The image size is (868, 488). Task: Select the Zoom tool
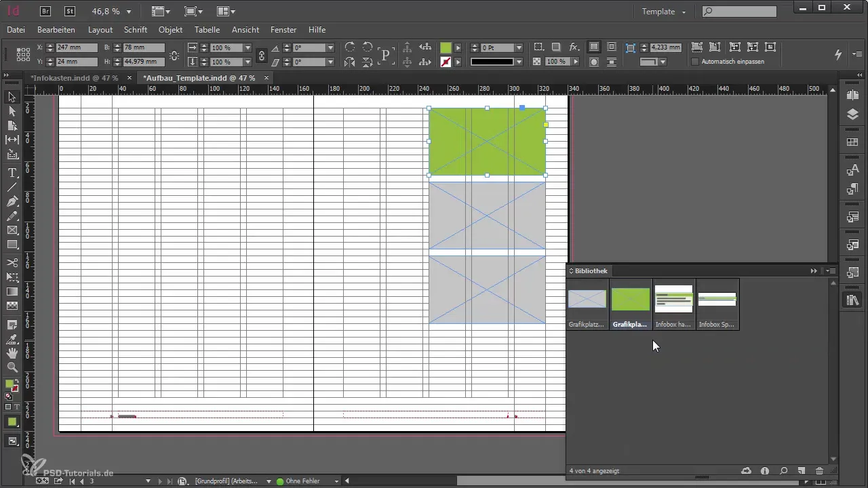coord(12,367)
